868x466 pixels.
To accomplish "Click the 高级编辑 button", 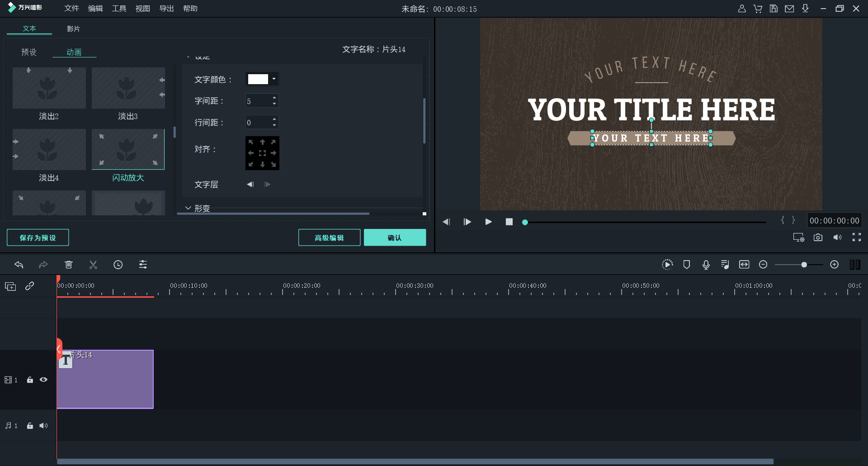I will 329,238.
